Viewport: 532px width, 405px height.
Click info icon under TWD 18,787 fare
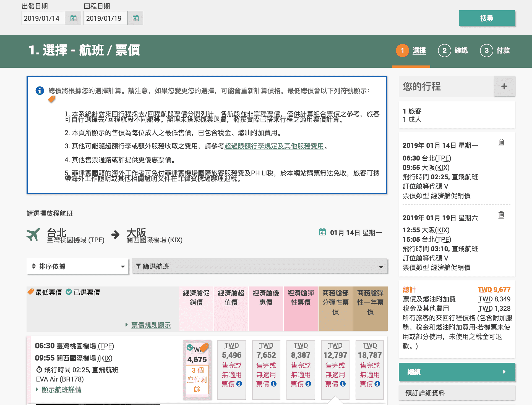coord(377,384)
